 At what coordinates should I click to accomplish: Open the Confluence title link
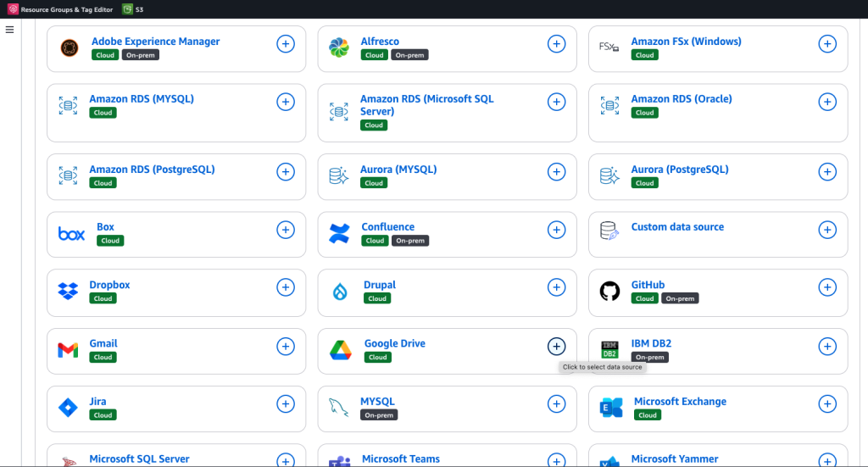click(x=388, y=227)
